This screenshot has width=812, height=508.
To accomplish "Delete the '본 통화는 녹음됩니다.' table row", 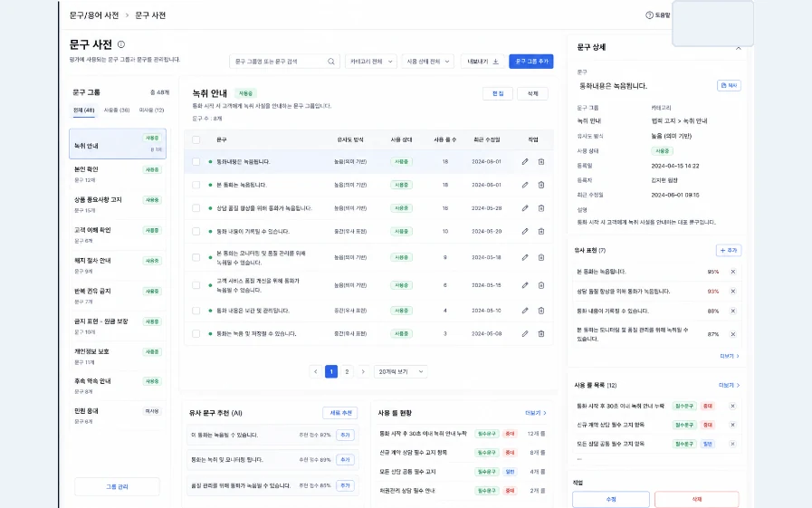I will tap(541, 185).
